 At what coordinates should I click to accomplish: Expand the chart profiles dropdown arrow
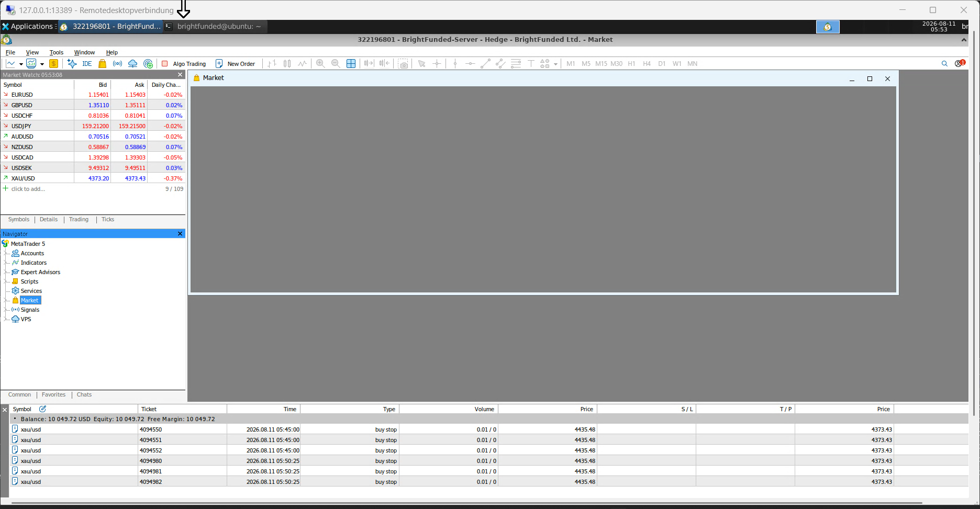(x=42, y=64)
